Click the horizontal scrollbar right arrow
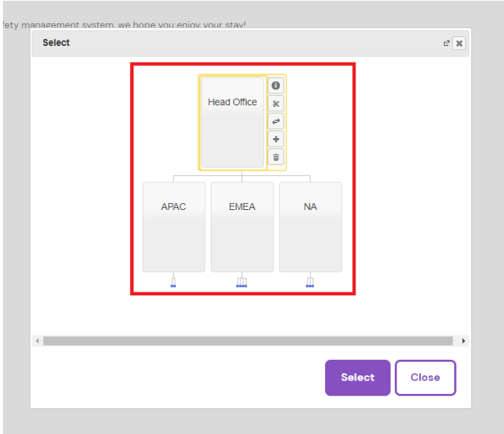 point(464,341)
